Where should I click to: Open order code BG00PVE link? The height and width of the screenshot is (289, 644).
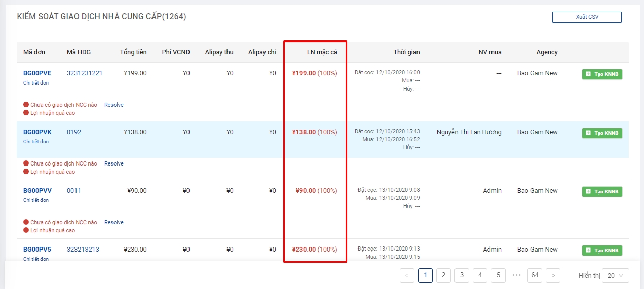point(37,73)
